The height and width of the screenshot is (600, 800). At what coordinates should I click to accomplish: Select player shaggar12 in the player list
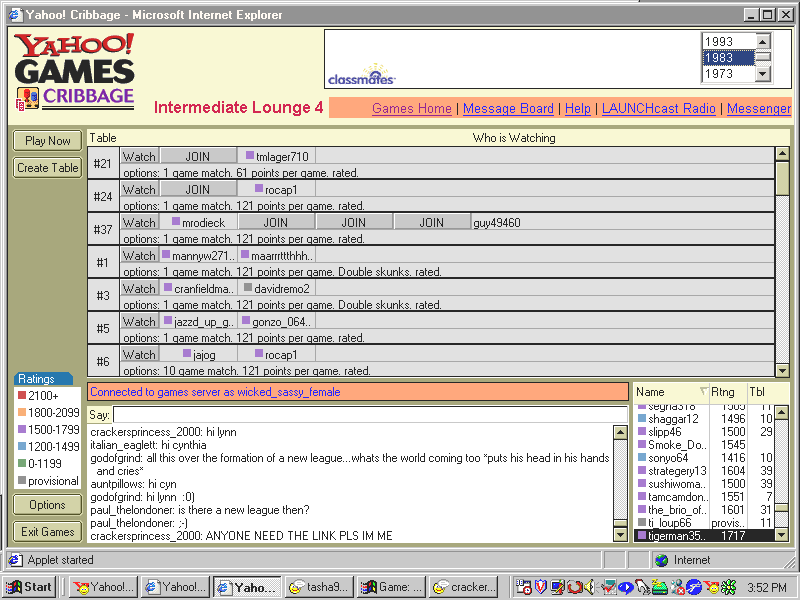click(704, 419)
